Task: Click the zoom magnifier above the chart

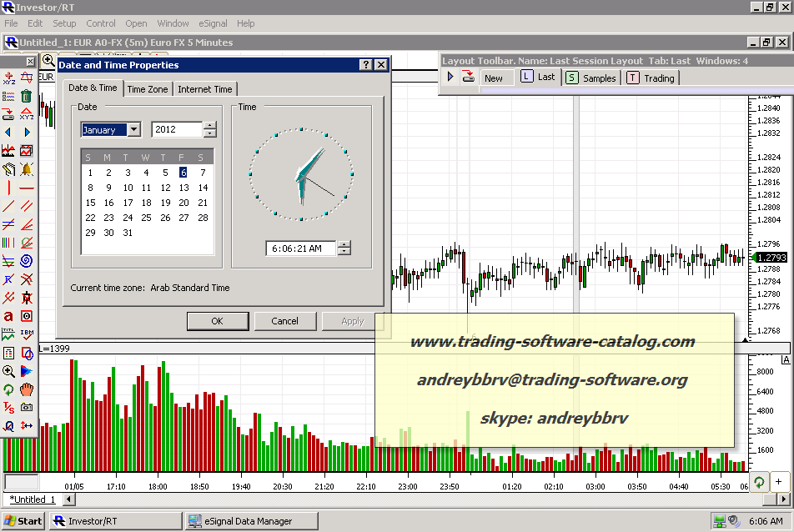Action: pyautogui.click(x=48, y=61)
